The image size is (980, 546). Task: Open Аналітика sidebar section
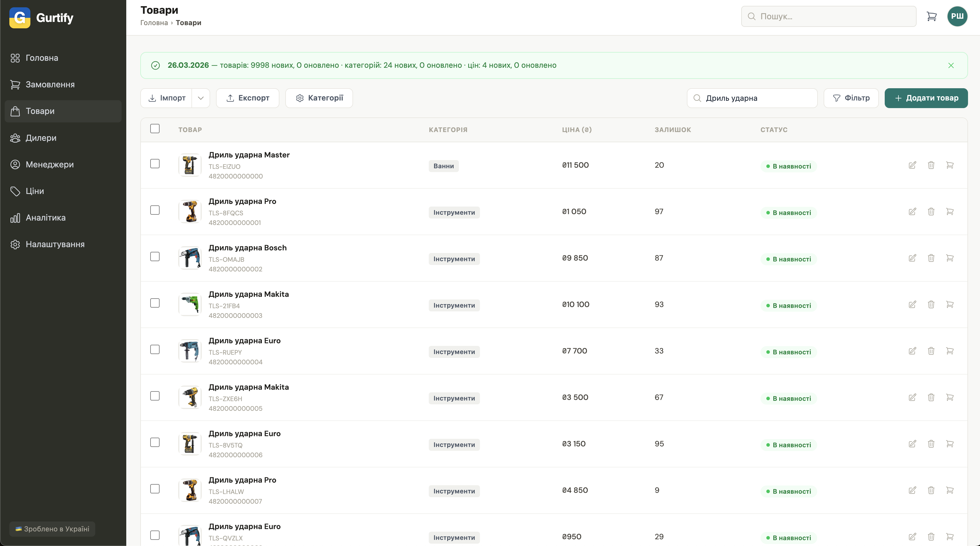(45, 217)
